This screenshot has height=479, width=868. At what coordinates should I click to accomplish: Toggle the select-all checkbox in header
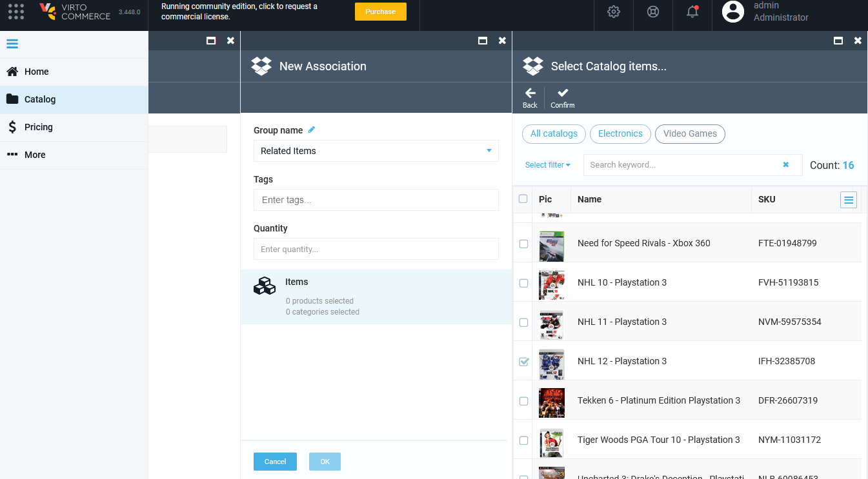pyautogui.click(x=523, y=199)
